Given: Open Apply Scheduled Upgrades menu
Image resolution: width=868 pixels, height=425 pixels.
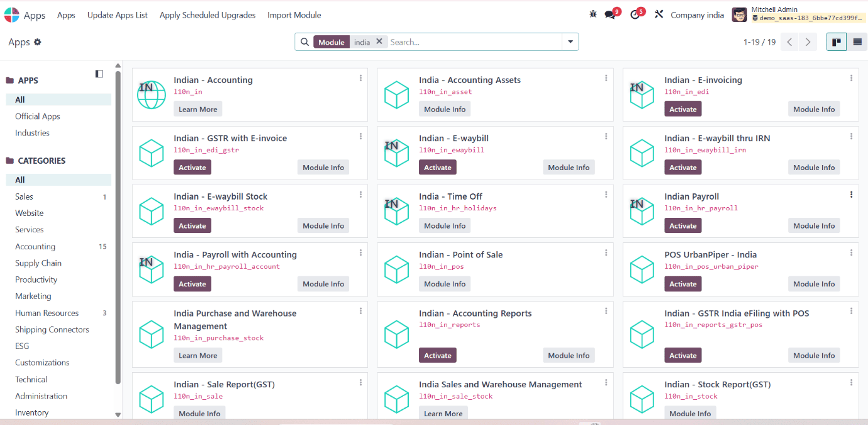Looking at the screenshot, I should tap(208, 15).
